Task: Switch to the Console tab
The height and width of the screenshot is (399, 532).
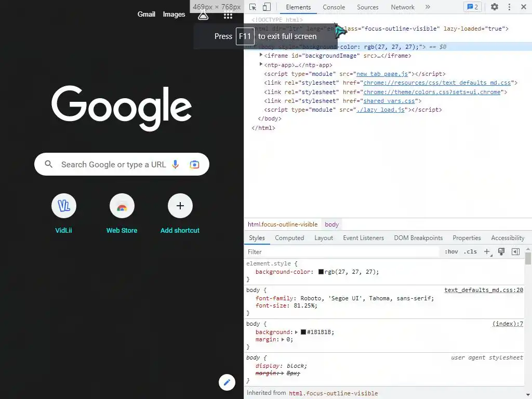Action: point(334,7)
